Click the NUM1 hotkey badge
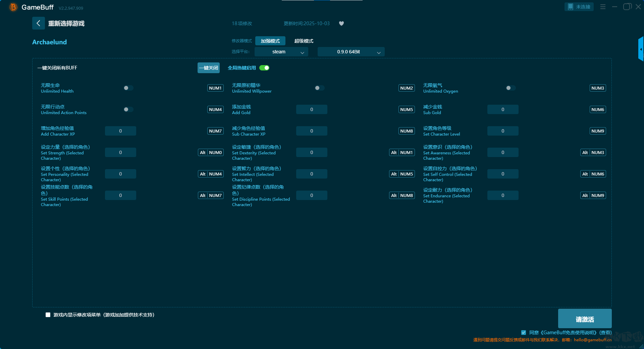 215,88
